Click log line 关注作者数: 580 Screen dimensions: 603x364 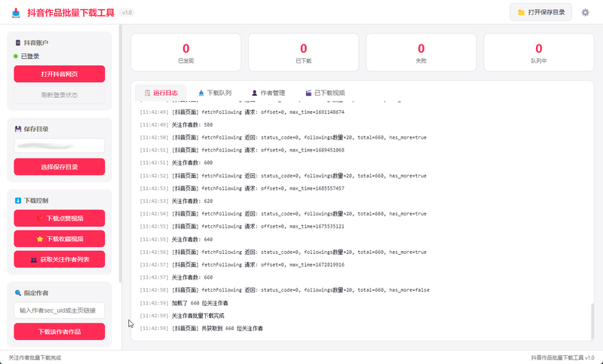point(176,125)
